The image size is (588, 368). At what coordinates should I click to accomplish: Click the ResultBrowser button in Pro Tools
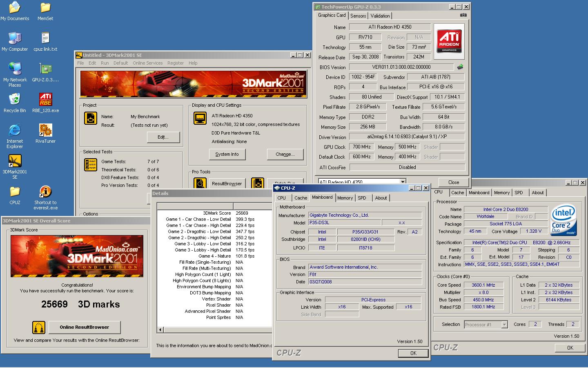(227, 184)
